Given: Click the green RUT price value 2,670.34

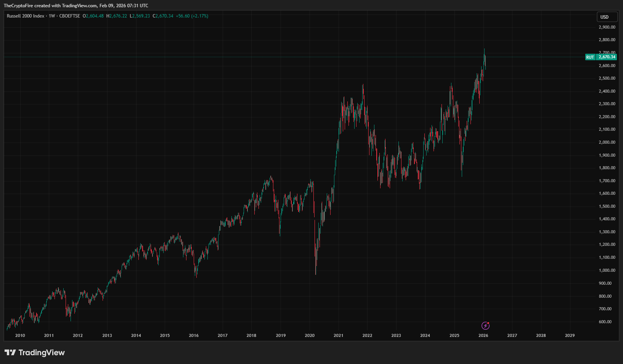Looking at the screenshot, I should 607,57.
